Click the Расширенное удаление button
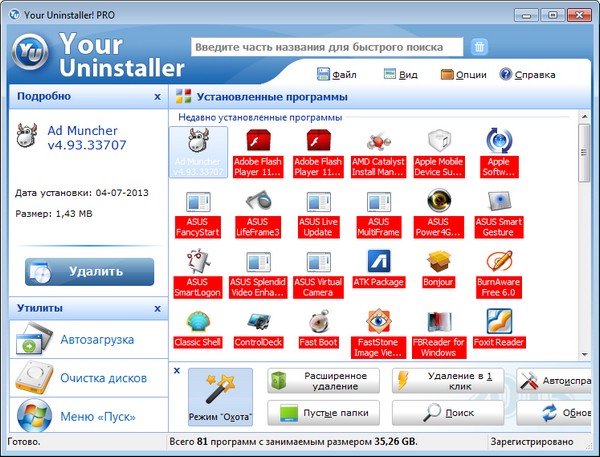The width and height of the screenshot is (600, 457). [324, 381]
